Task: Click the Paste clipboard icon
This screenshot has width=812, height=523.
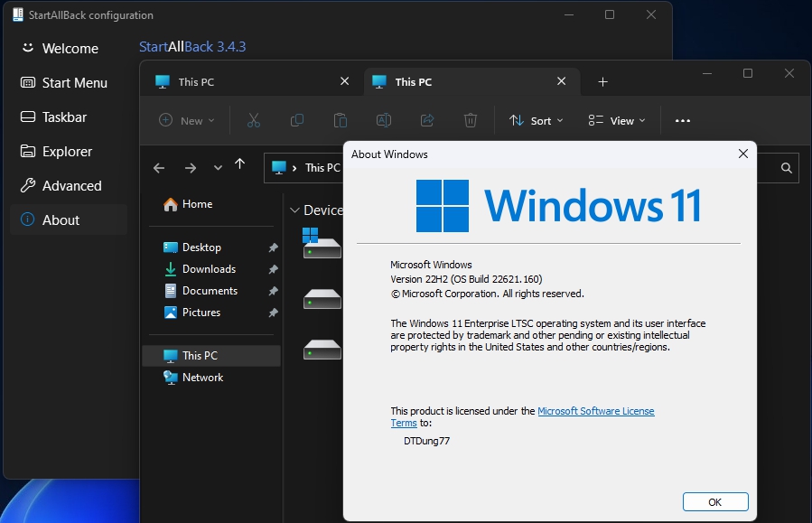Action: [x=341, y=121]
